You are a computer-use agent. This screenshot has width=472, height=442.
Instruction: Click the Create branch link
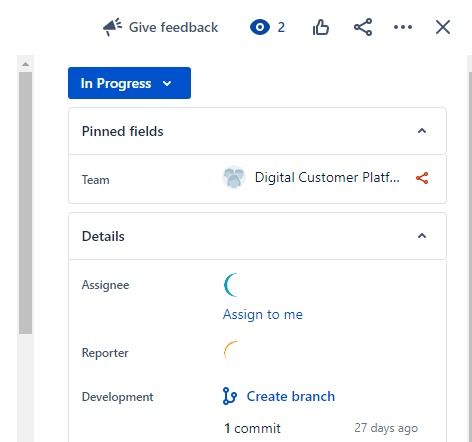click(x=291, y=396)
